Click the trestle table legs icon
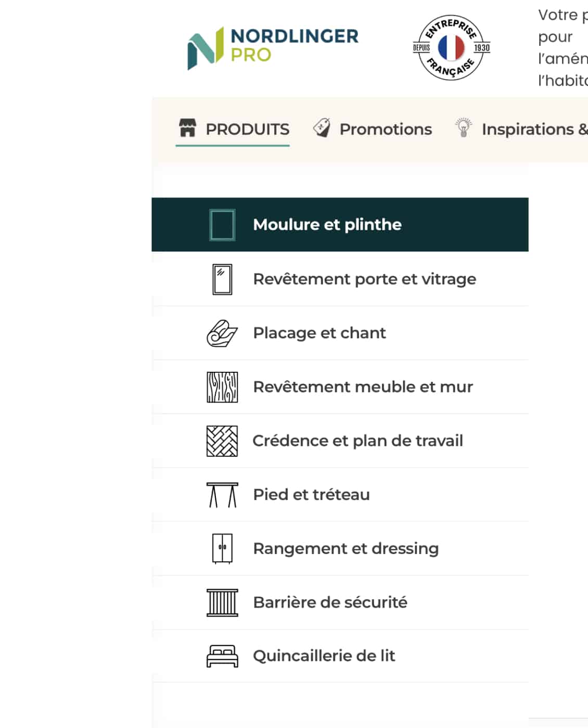The height and width of the screenshot is (728, 588). [222, 495]
